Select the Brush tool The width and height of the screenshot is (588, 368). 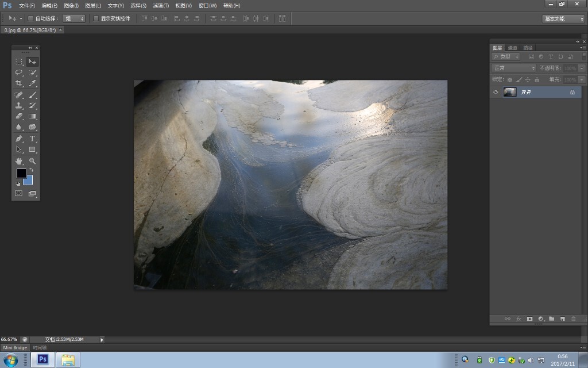pyautogui.click(x=33, y=95)
